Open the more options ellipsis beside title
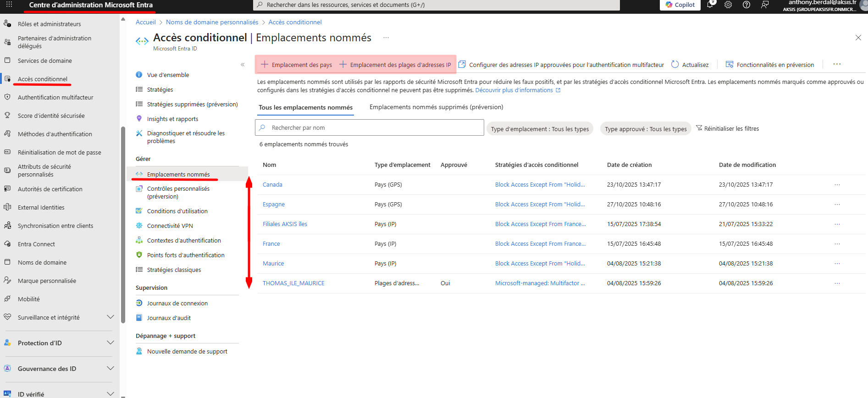868x398 pixels. 386,38
